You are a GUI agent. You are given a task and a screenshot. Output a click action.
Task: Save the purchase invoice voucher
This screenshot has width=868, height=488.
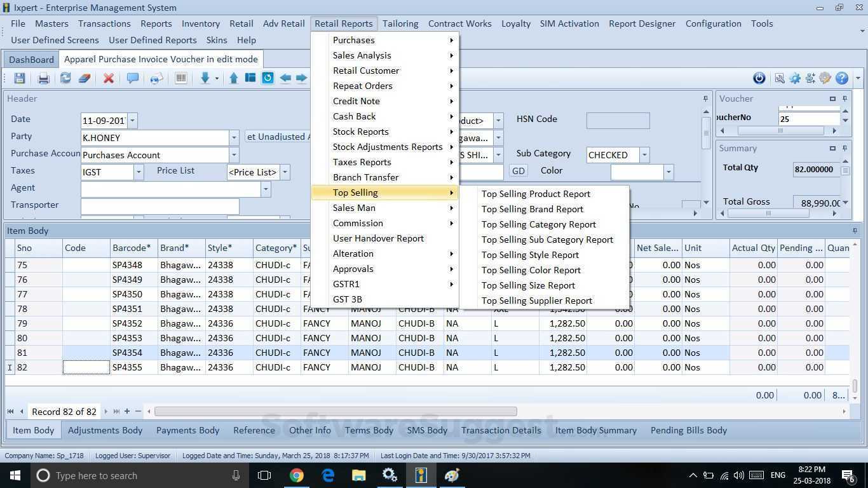(19, 78)
